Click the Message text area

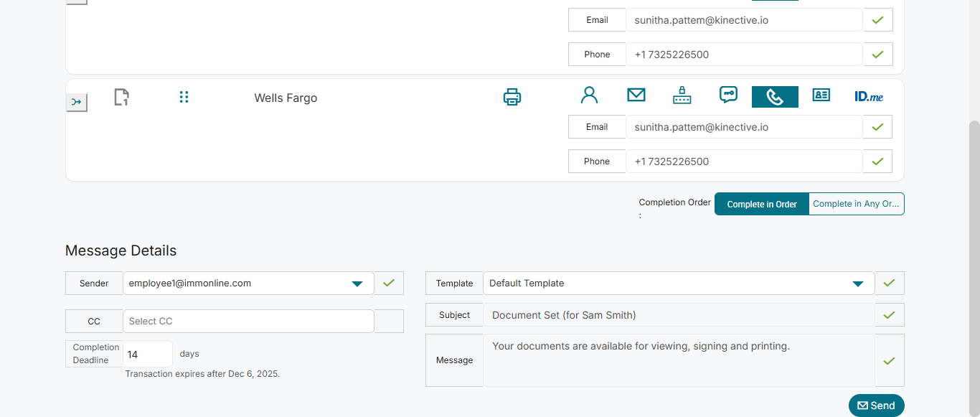[678, 360]
